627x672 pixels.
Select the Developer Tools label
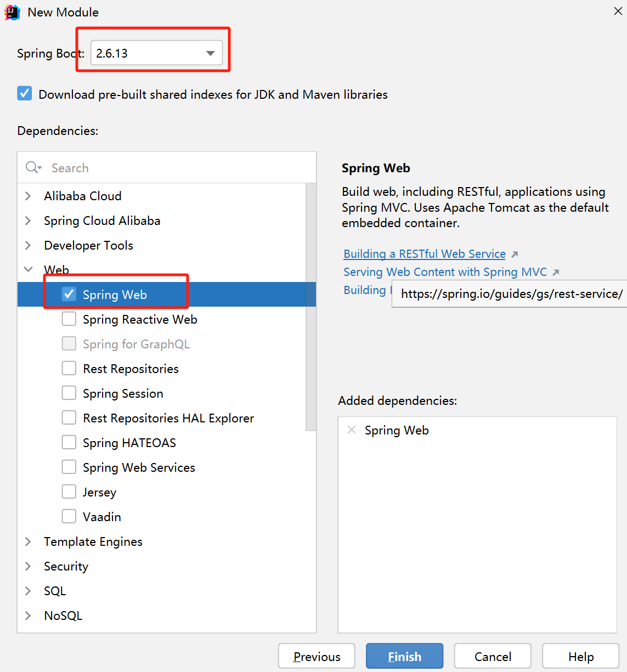click(89, 245)
